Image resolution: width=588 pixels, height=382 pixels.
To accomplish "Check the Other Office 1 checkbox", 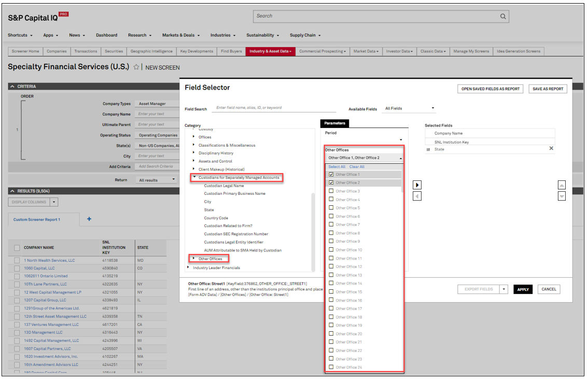I will pos(331,174).
